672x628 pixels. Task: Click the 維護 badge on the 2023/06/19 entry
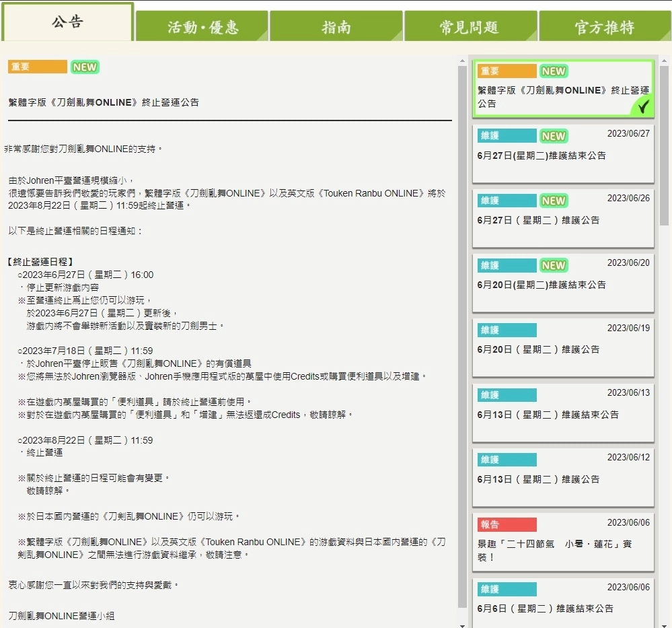pyautogui.click(x=506, y=329)
